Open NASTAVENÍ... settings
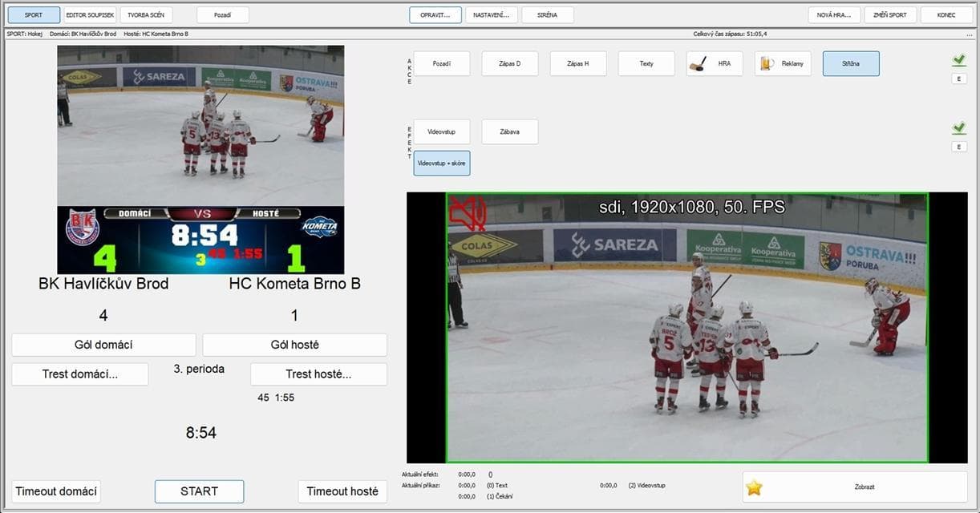The height and width of the screenshot is (513, 980). [x=492, y=14]
